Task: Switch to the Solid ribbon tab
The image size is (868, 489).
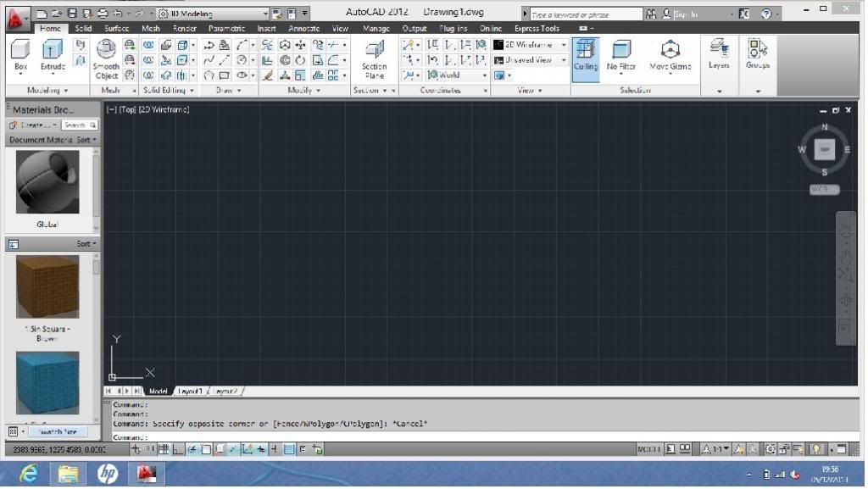Action: click(x=83, y=28)
